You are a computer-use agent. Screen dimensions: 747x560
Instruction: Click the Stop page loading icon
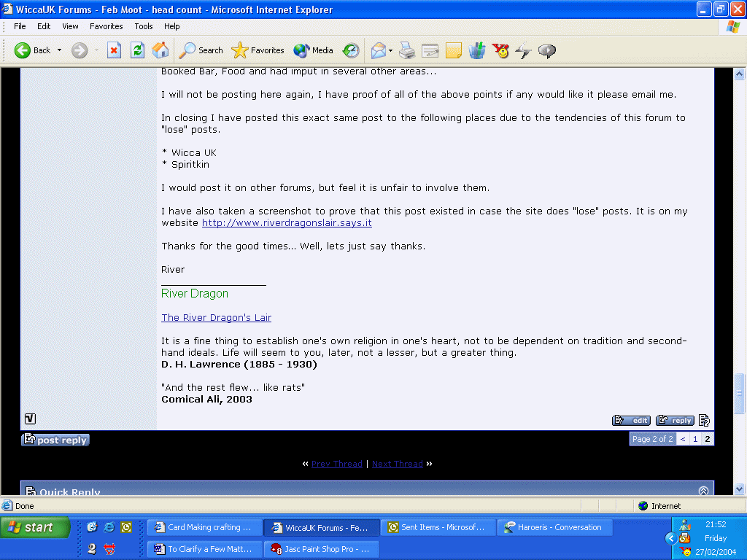coord(114,50)
